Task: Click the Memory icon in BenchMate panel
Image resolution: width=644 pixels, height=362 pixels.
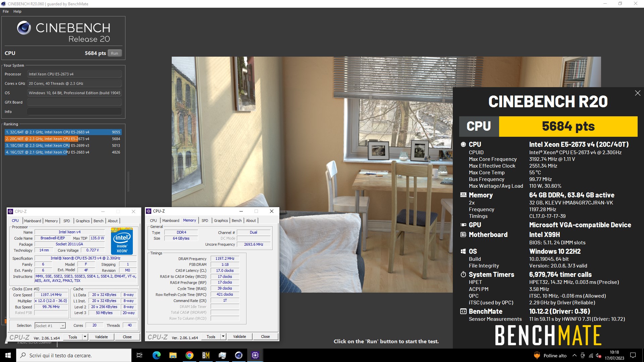Action: click(x=463, y=195)
